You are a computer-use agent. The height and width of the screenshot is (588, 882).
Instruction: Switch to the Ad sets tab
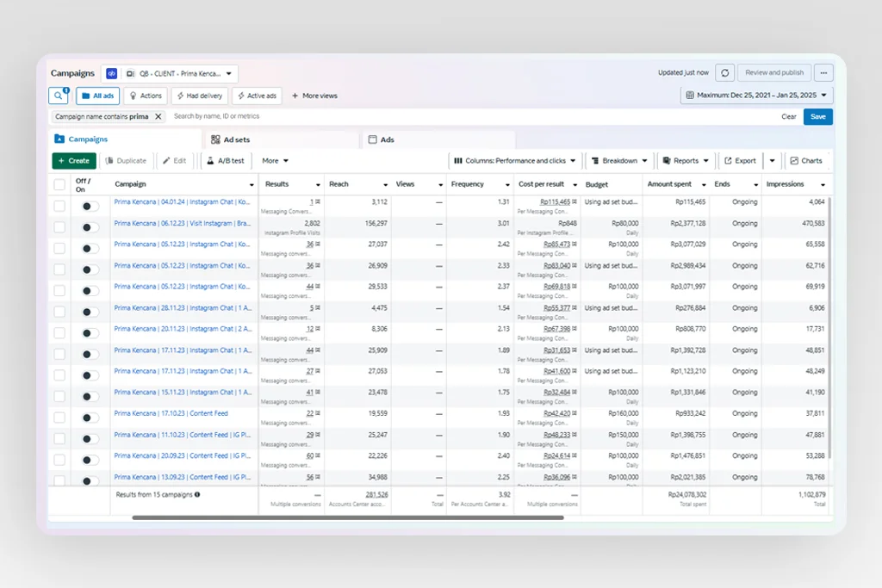click(236, 139)
